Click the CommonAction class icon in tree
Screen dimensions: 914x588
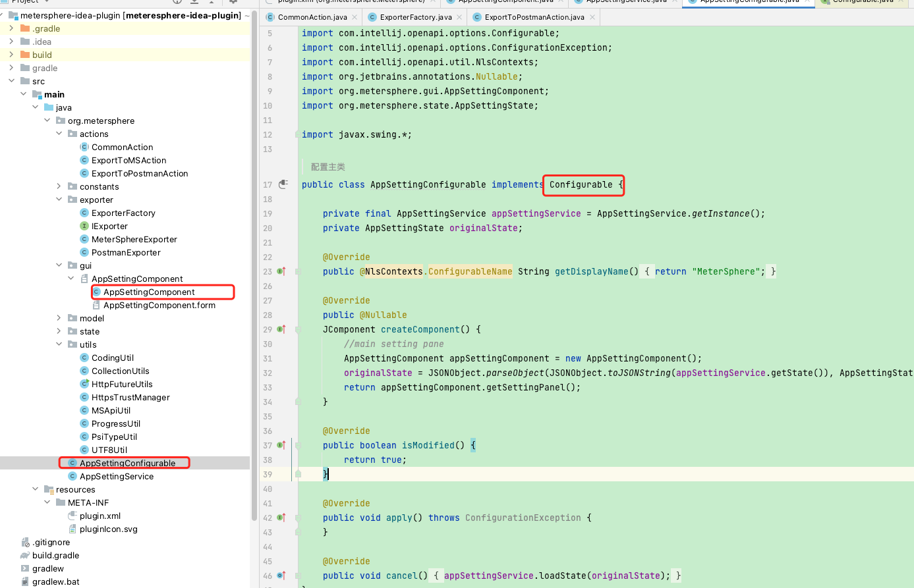tap(84, 147)
